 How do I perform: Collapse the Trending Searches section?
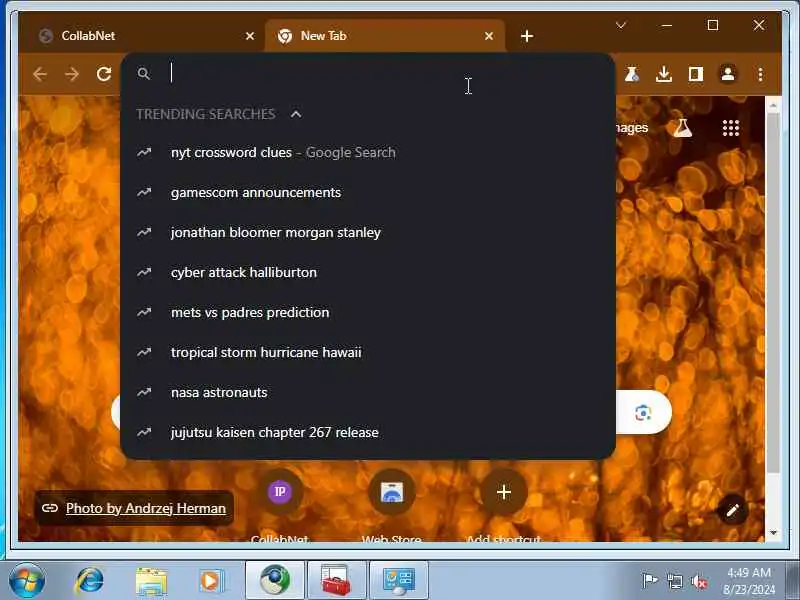tap(296, 114)
